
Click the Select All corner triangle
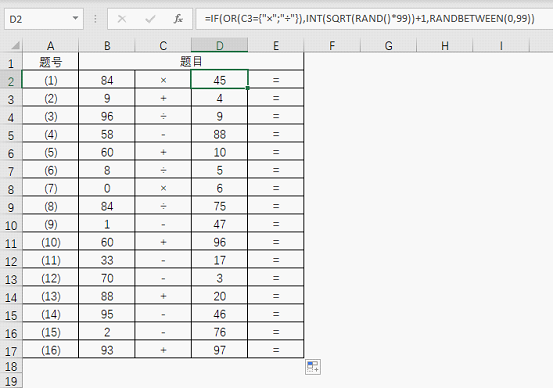[15, 45]
